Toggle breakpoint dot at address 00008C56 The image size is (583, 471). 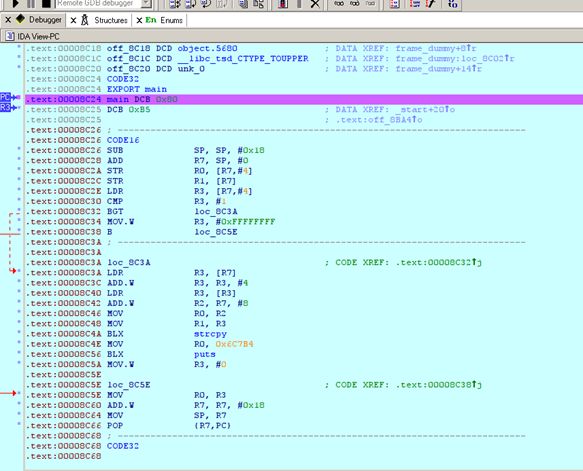tap(19, 352)
